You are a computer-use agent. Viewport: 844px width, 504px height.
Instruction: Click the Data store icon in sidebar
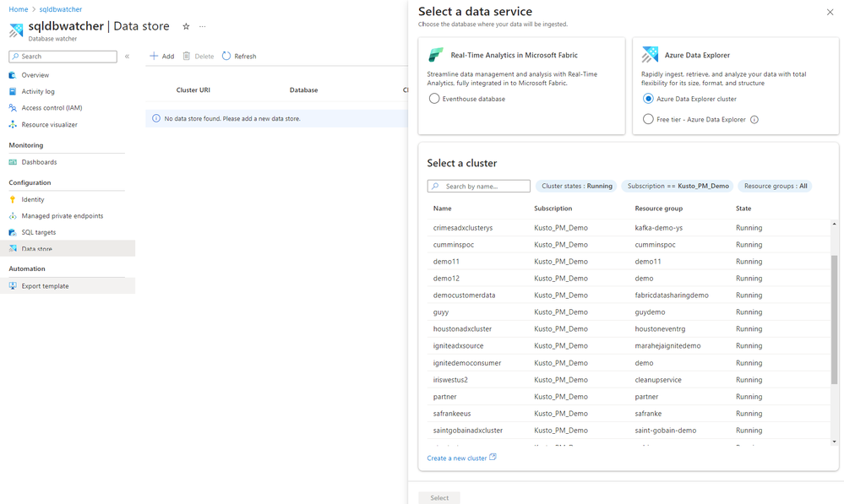(x=13, y=248)
